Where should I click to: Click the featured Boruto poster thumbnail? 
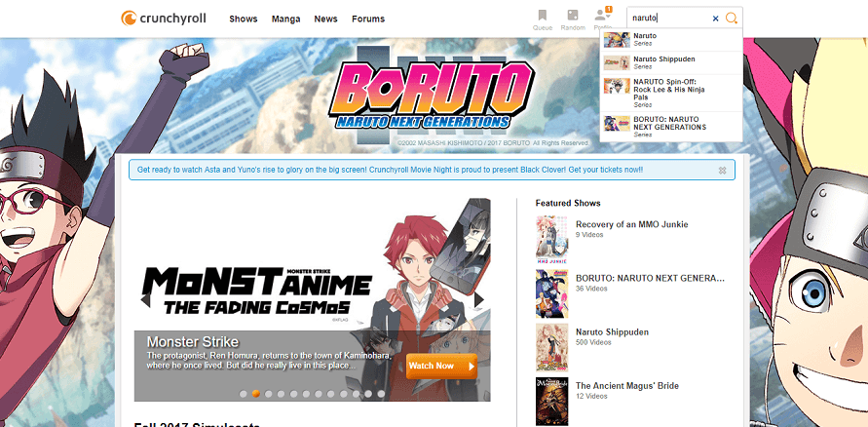point(552,293)
